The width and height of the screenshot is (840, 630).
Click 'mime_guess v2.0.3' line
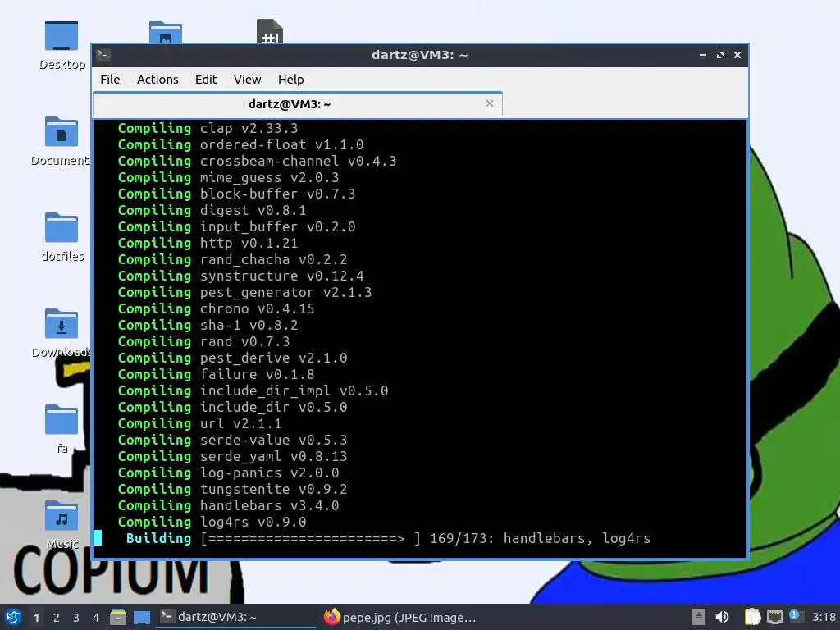pos(269,178)
